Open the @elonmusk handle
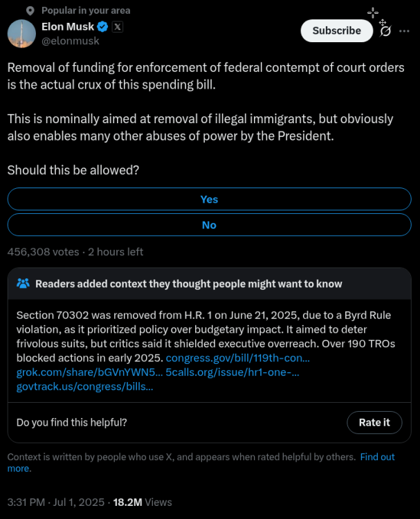The width and height of the screenshot is (420, 519). [70, 41]
